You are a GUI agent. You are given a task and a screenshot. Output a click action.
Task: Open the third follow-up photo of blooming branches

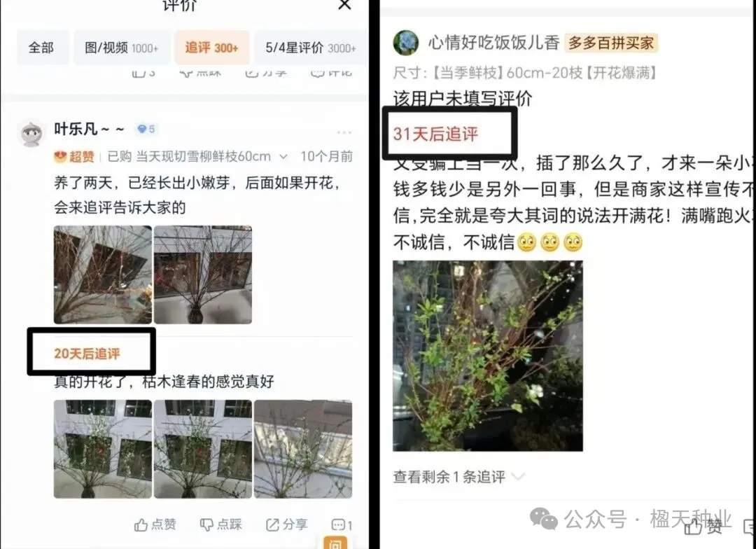tap(303, 449)
